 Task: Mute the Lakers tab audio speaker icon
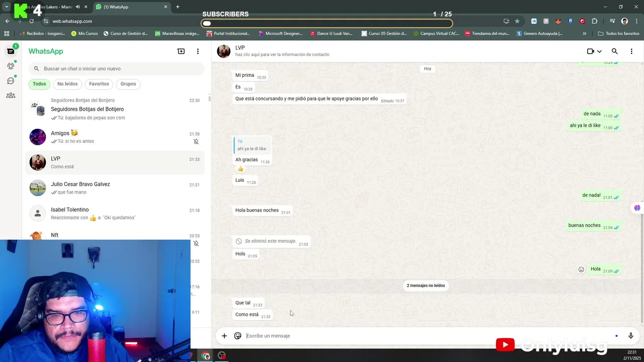(x=77, y=7)
